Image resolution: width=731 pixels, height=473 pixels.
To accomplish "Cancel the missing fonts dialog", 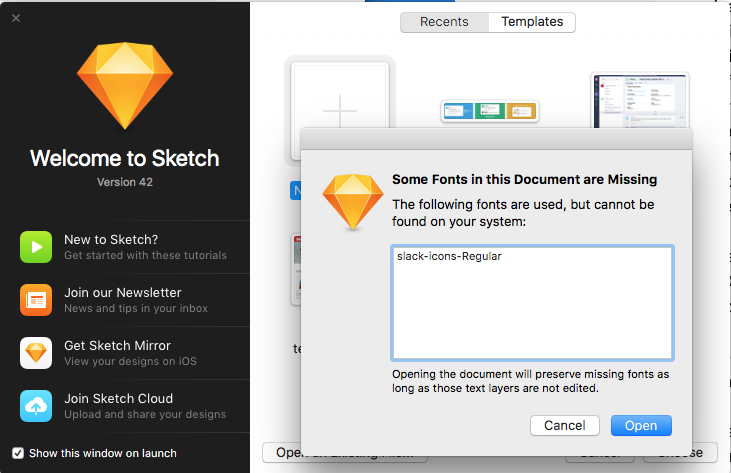I will point(564,425).
